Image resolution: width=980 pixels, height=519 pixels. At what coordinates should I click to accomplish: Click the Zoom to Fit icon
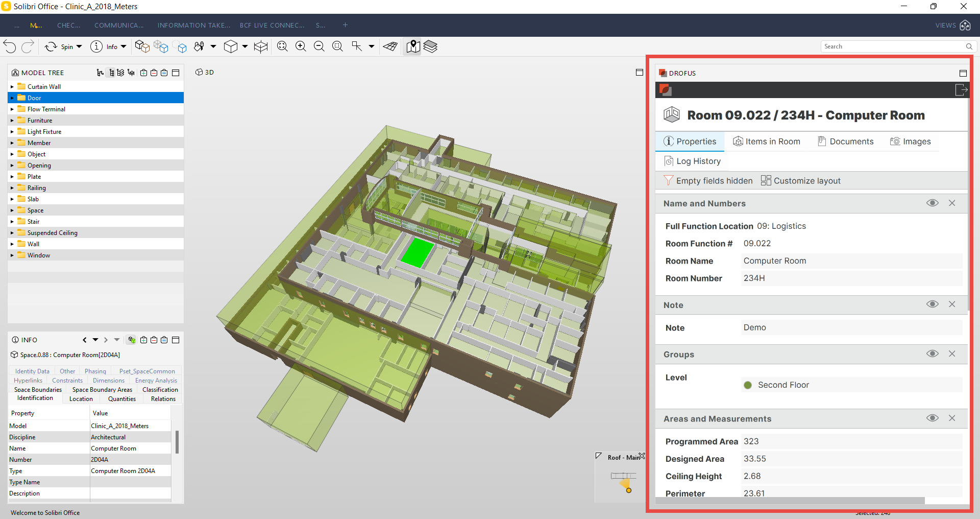pos(282,46)
